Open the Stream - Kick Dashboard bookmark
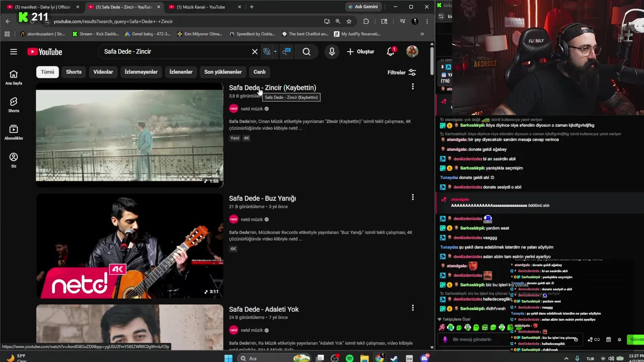This screenshot has height=362, width=644. click(x=96, y=34)
